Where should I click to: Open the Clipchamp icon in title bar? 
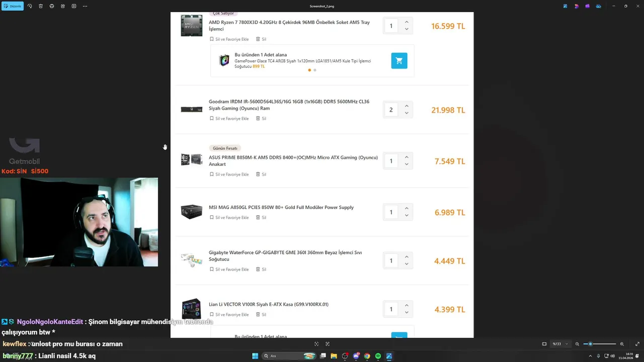pyautogui.click(x=587, y=6)
